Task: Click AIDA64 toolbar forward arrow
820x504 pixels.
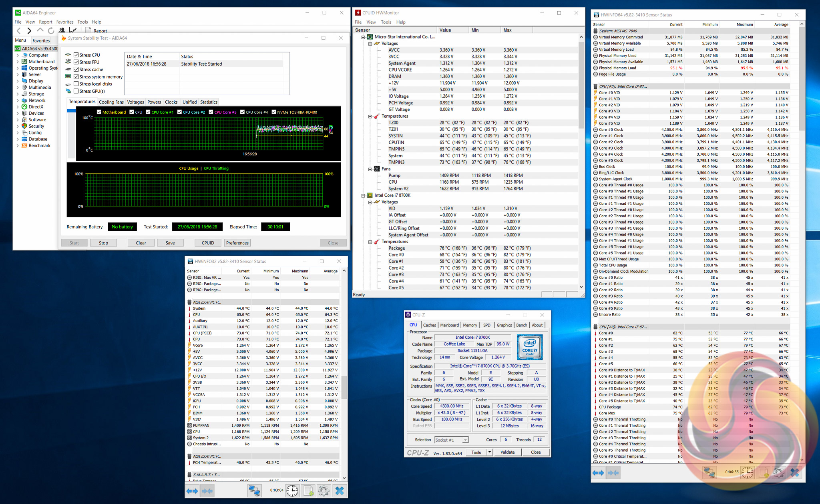Action: coord(29,30)
